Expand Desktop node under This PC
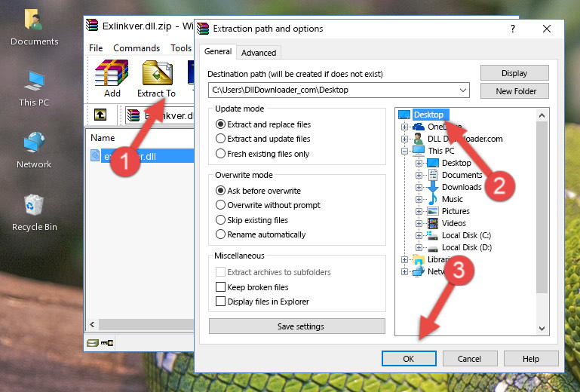Image resolution: width=580 pixels, height=392 pixels. coord(419,163)
